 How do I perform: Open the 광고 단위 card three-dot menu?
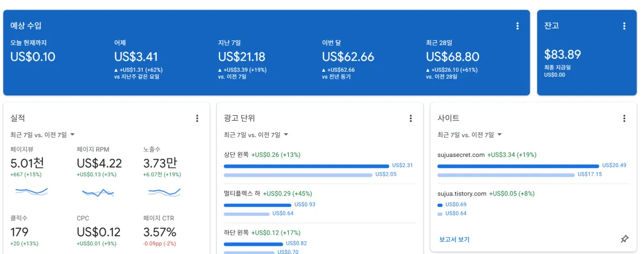point(411,118)
